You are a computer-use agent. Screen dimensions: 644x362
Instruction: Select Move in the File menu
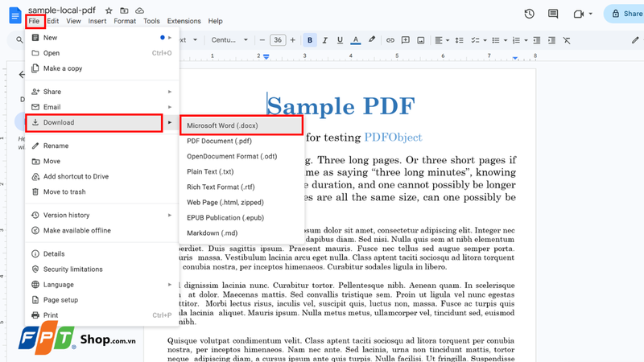point(102,162)
